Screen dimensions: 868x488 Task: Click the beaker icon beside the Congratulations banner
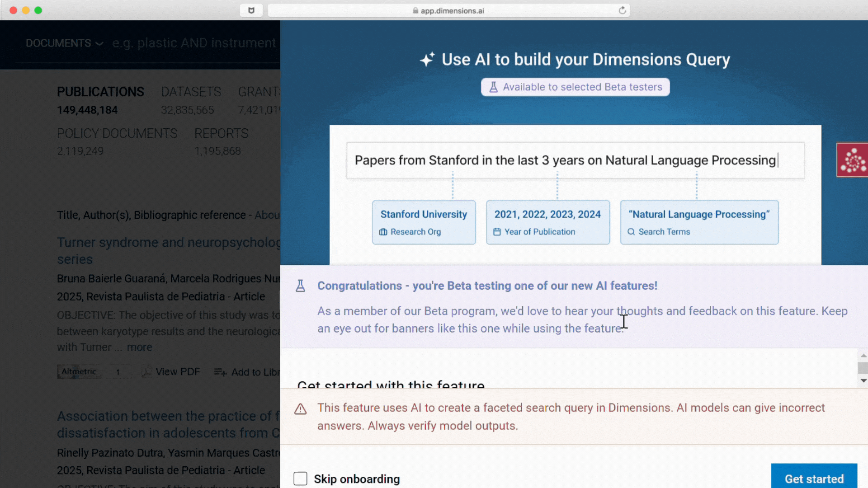coord(300,286)
